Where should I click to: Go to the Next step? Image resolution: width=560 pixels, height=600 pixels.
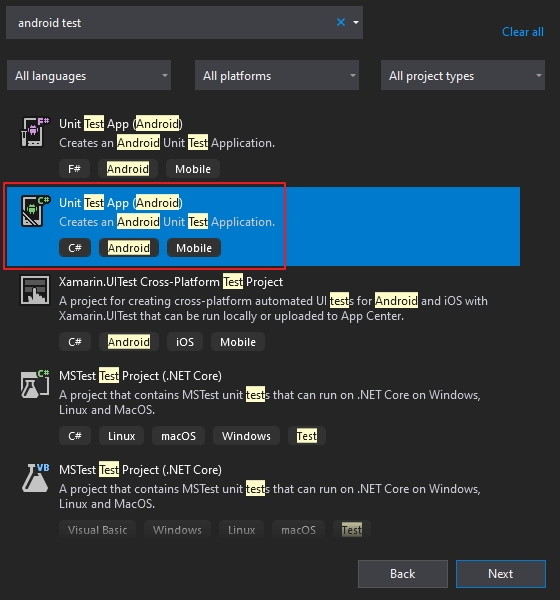[501, 574]
